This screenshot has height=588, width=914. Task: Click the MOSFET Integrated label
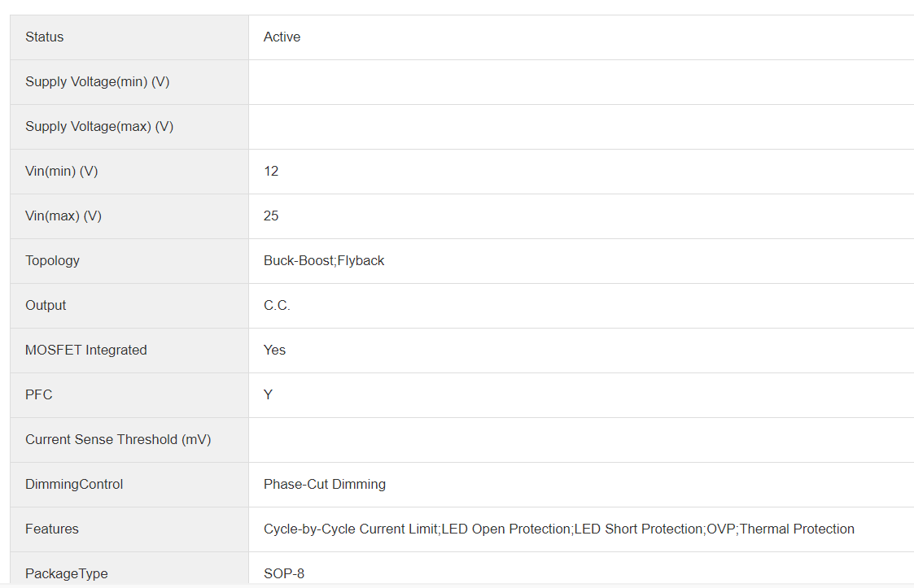(85, 351)
